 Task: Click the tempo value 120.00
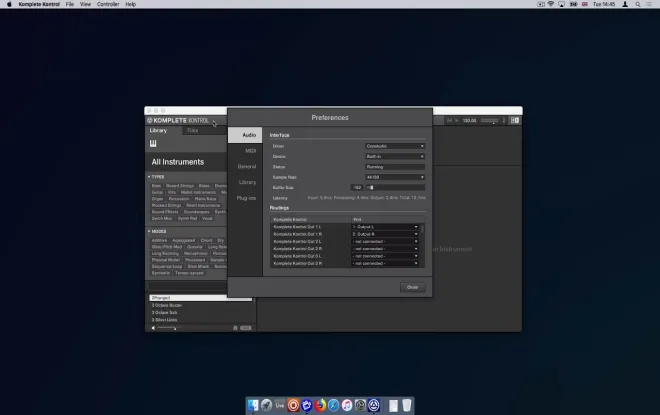[469, 120]
